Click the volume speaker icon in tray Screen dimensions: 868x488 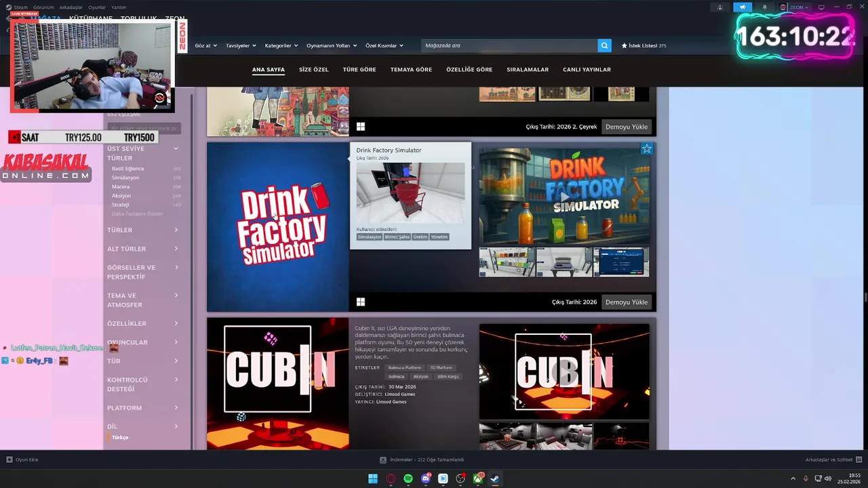click(x=828, y=479)
